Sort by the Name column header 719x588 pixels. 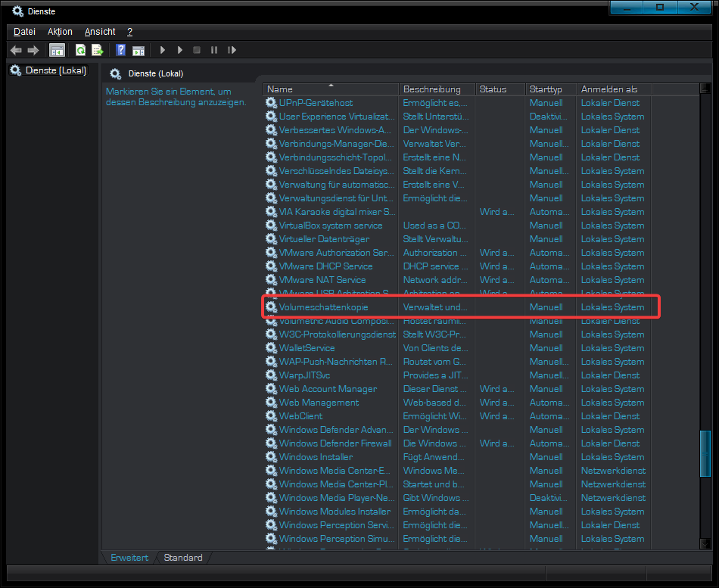click(x=331, y=89)
